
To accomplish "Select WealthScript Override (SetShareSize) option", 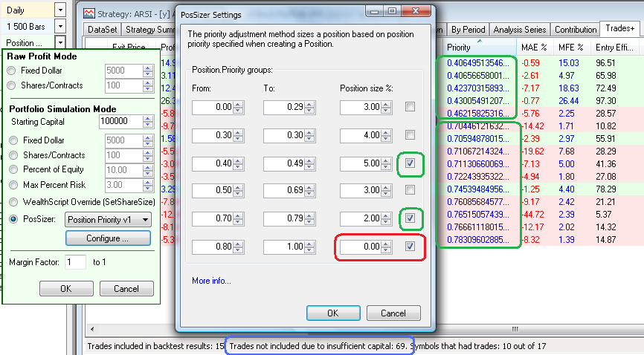I will pyautogui.click(x=11, y=201).
